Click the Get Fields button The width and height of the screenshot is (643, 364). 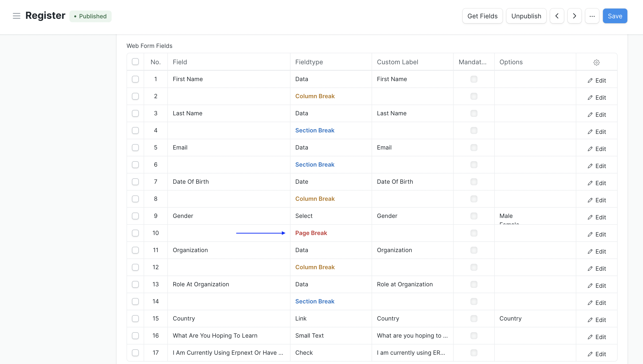point(482,16)
